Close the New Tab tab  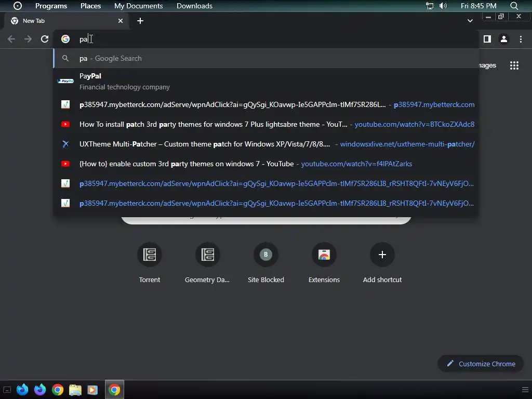[x=121, y=21]
